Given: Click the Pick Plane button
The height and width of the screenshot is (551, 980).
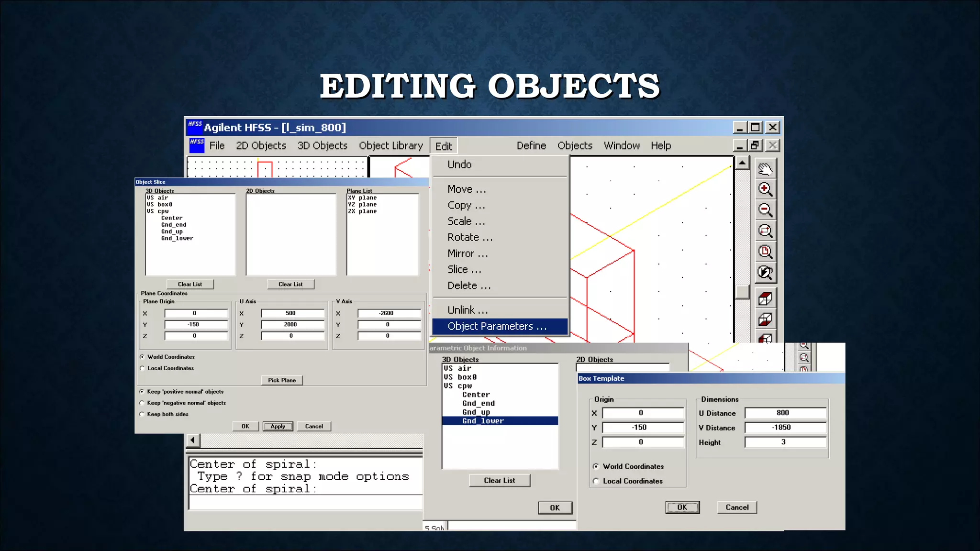Looking at the screenshot, I should tap(282, 380).
